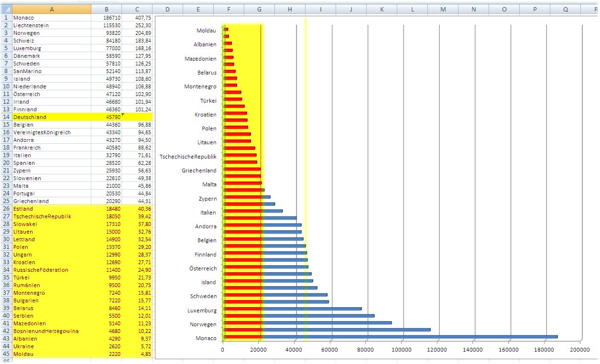The image size is (600, 364).
Task: Select the Bulgarien cell
Action: pos(52,300)
